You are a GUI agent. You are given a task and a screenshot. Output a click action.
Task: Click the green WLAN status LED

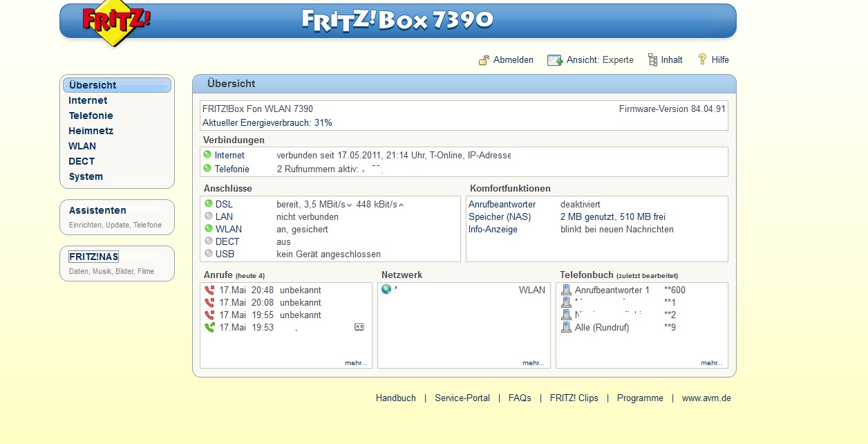point(209,229)
